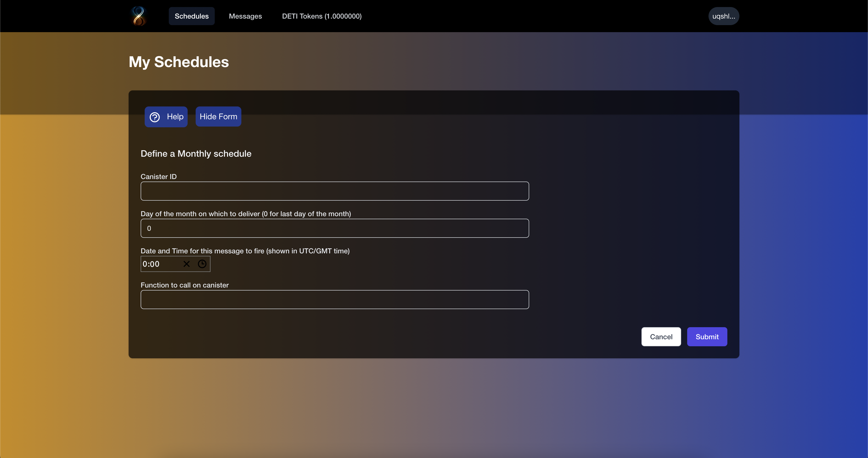Click the Canister ID label

click(x=158, y=177)
